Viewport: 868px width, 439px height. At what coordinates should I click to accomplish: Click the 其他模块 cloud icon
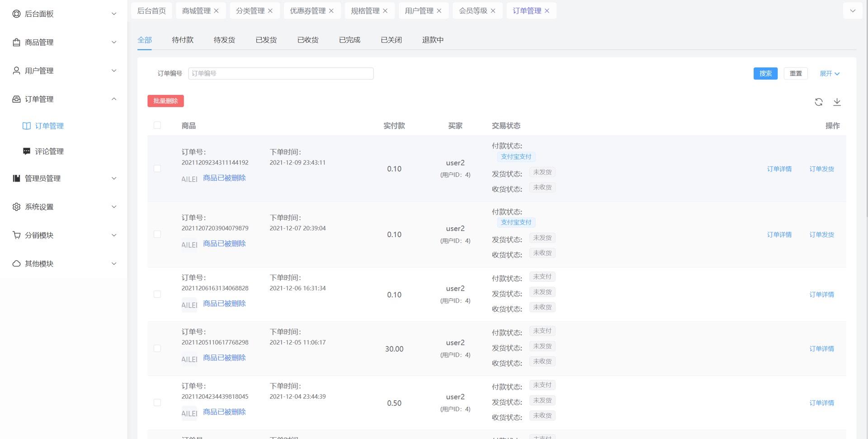click(17, 264)
